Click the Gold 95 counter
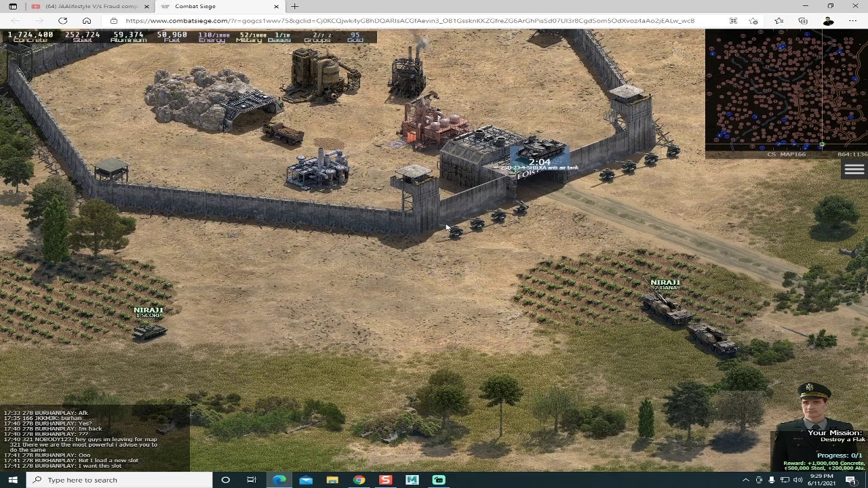Image resolution: width=868 pixels, height=488 pixels. click(x=355, y=37)
